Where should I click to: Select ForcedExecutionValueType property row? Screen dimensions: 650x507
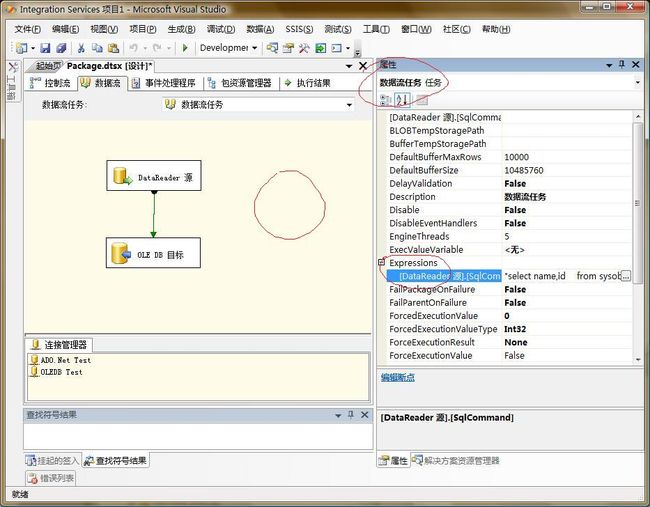click(x=509, y=329)
